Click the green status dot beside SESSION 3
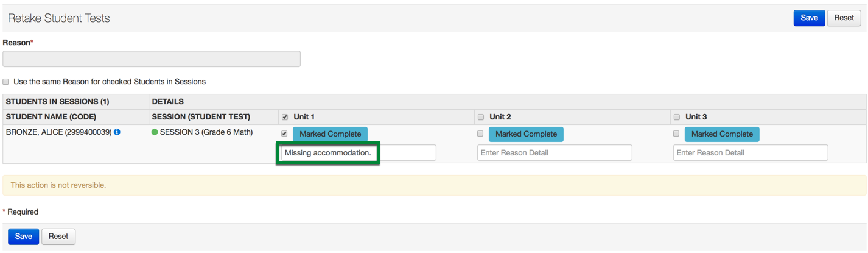Image resolution: width=868 pixels, height=253 pixels. [155, 132]
